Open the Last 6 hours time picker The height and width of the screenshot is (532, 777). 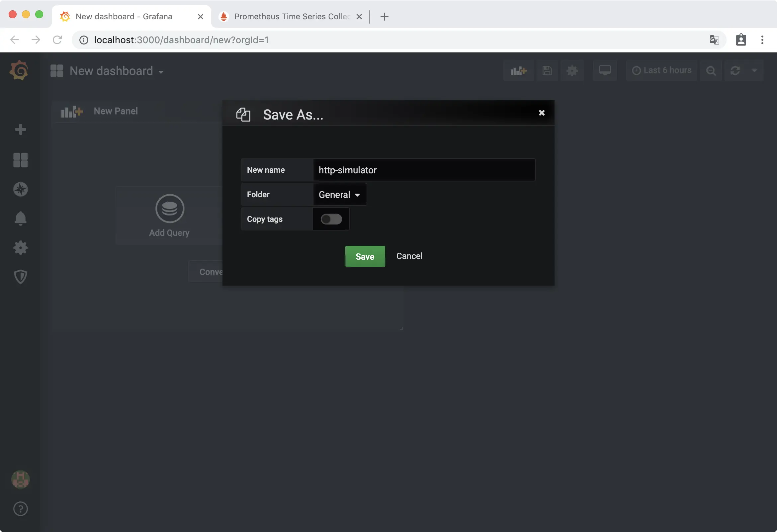pos(661,70)
